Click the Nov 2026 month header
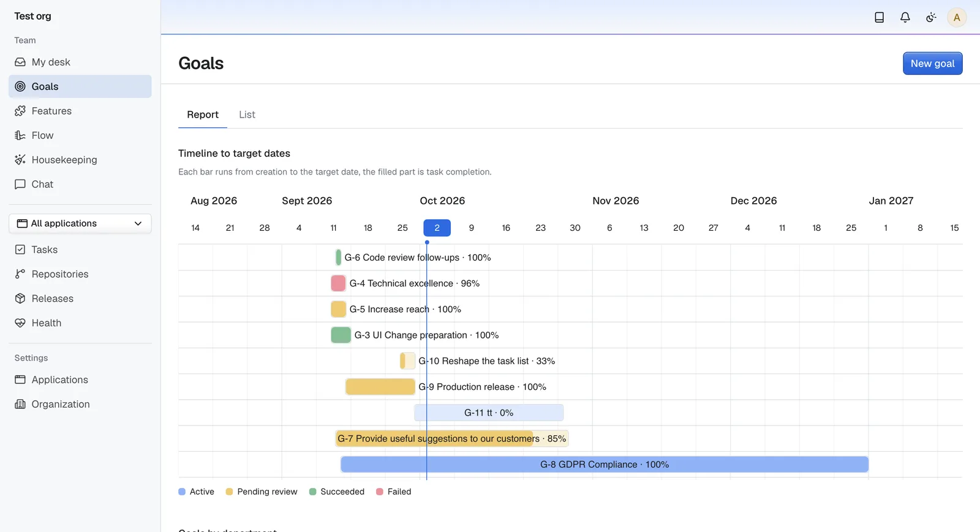The height and width of the screenshot is (532, 980). tap(616, 201)
